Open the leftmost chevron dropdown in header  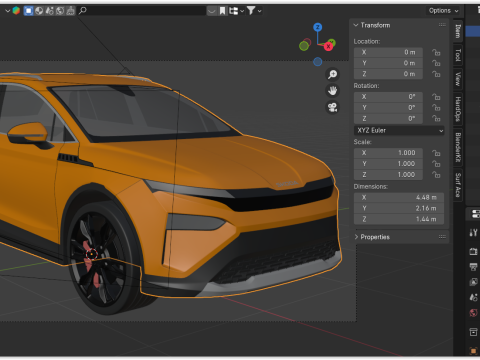(x=7, y=11)
